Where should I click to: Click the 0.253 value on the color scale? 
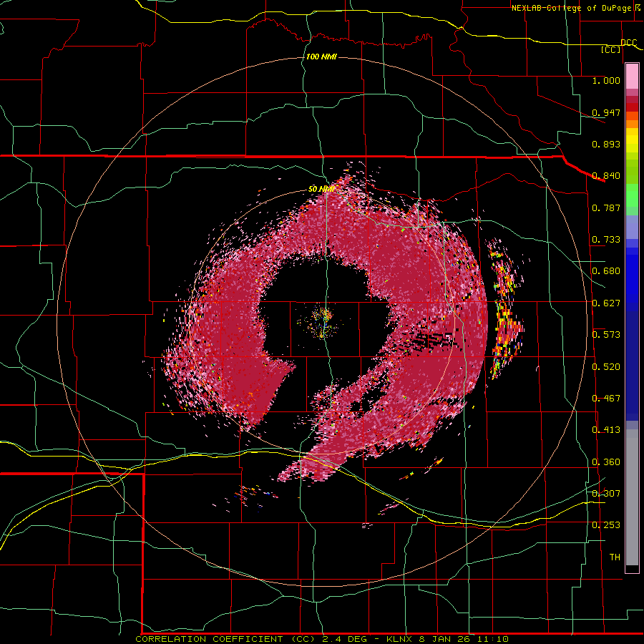(606, 525)
